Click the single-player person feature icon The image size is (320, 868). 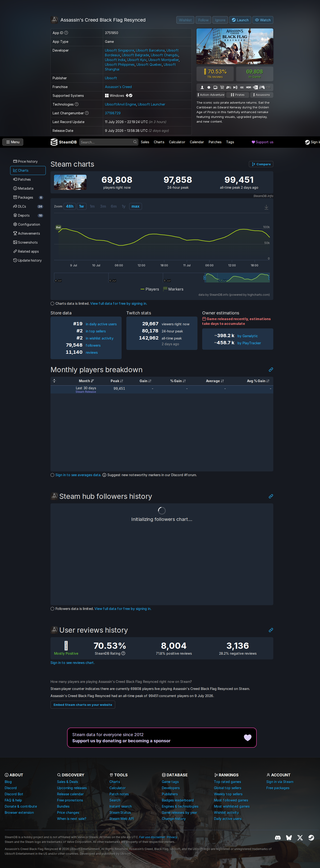tap(202, 87)
